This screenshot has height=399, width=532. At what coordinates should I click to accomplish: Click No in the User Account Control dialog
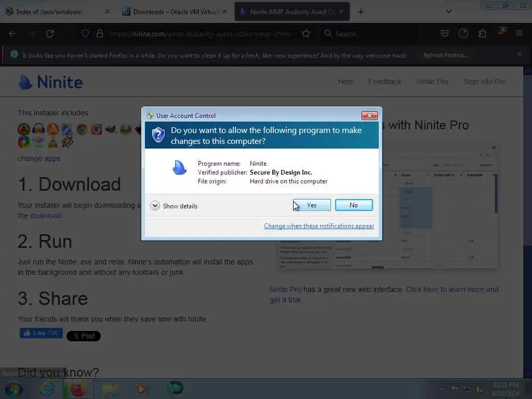[x=353, y=205]
